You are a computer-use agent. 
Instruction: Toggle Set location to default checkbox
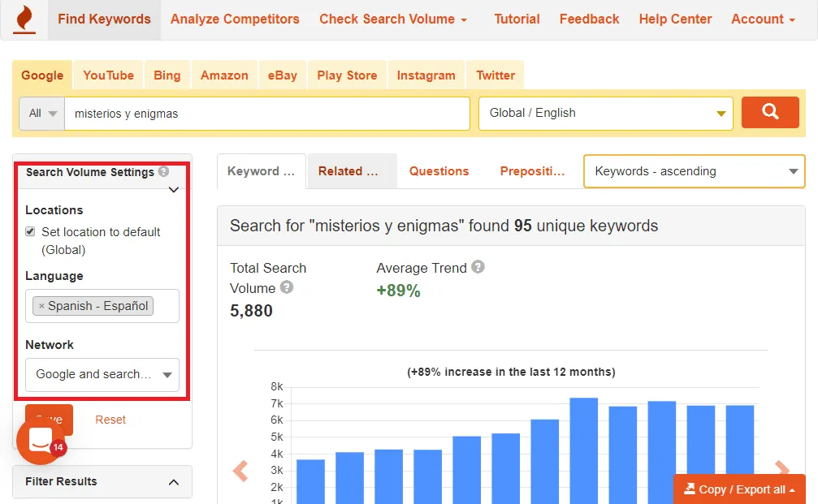point(30,231)
